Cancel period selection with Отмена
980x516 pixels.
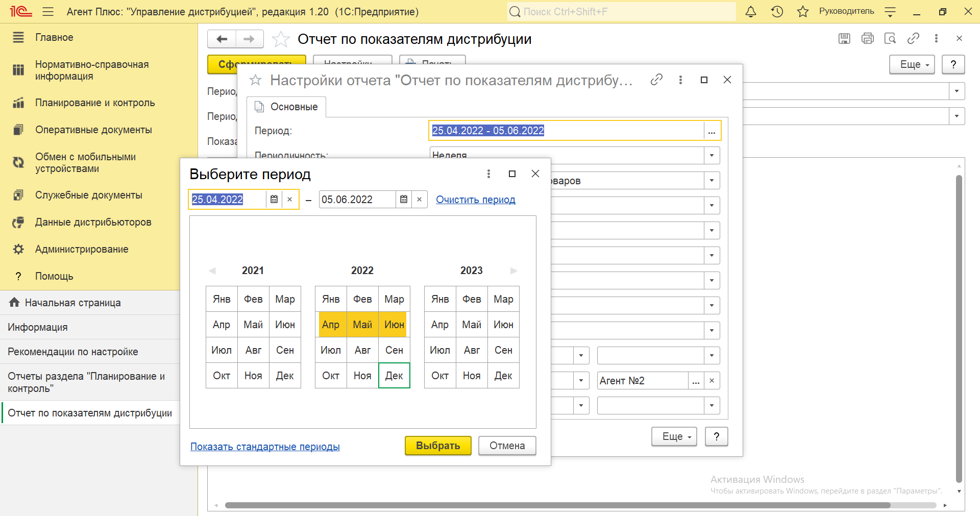pyautogui.click(x=507, y=446)
